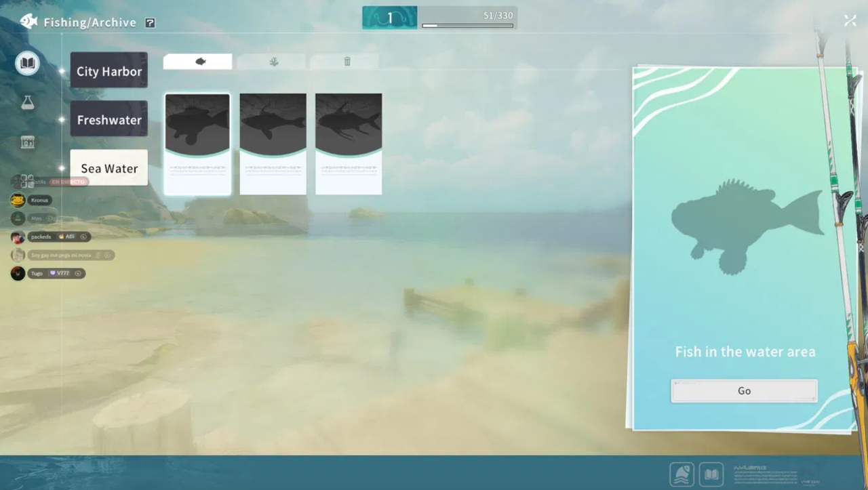
Task: Open the shop stall icon in the sidebar
Action: (28, 142)
